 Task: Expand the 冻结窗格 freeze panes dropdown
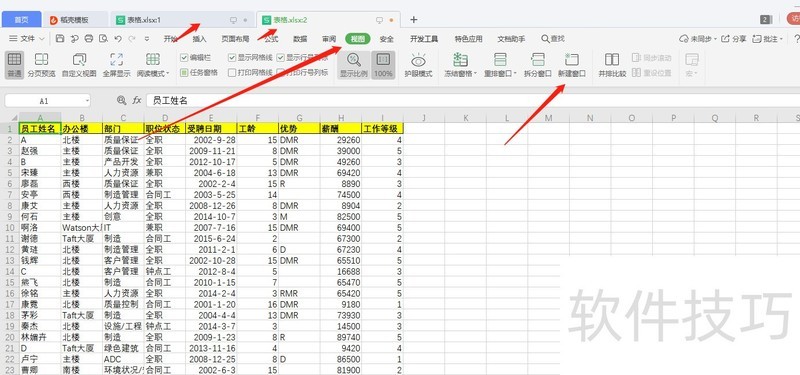coord(460,65)
